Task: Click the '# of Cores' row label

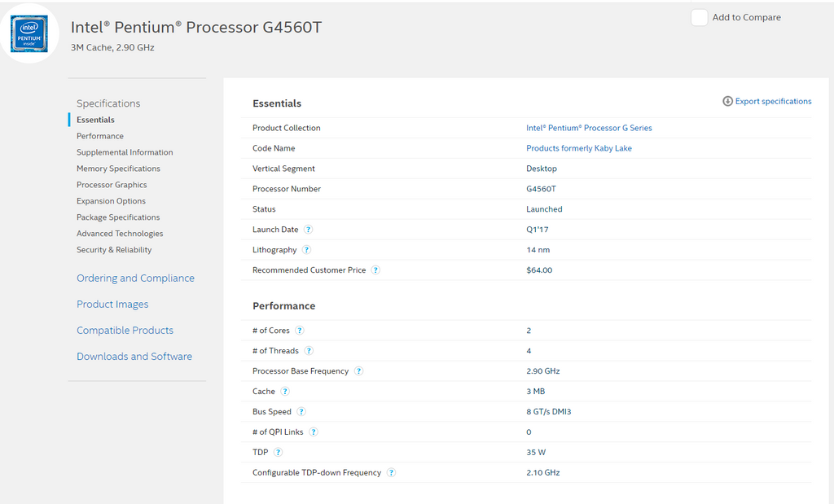Action: 270,331
